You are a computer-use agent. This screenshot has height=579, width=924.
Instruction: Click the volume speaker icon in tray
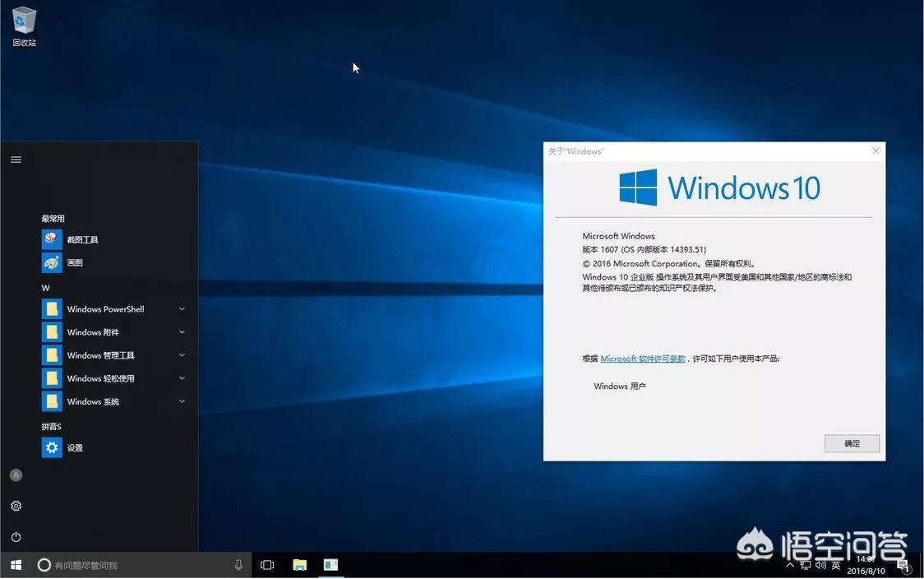pos(821,565)
